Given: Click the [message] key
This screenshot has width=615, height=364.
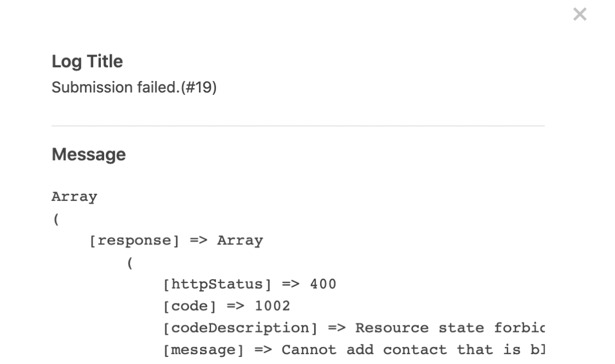Looking at the screenshot, I should click(x=203, y=350).
